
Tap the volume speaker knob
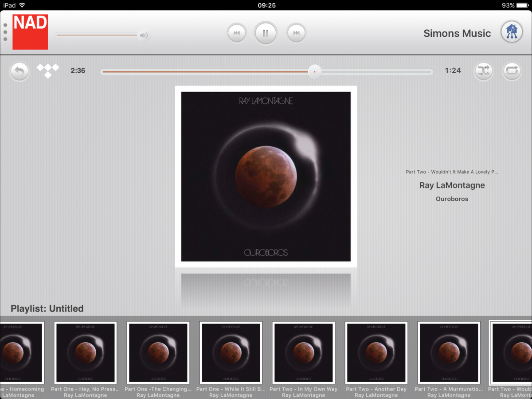coord(143,35)
